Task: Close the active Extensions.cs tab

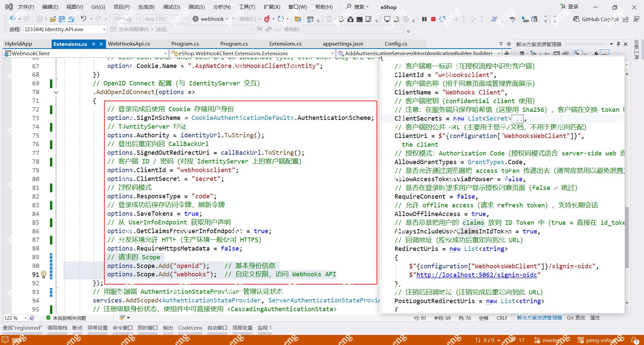Action: pos(101,44)
